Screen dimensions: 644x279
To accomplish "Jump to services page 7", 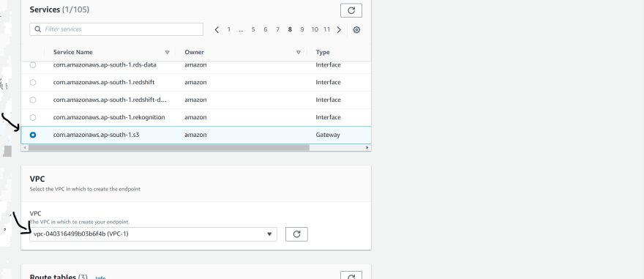I will point(277,29).
